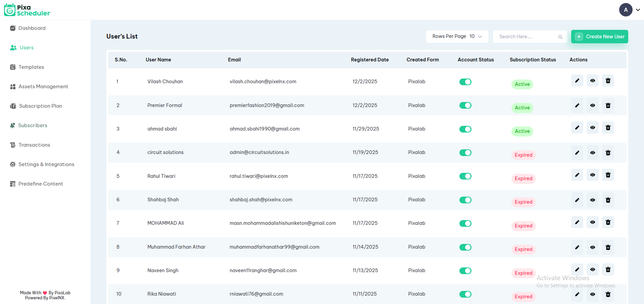
Task: Click edit pencil icon for Vilash Chouhan
Action: (577, 81)
